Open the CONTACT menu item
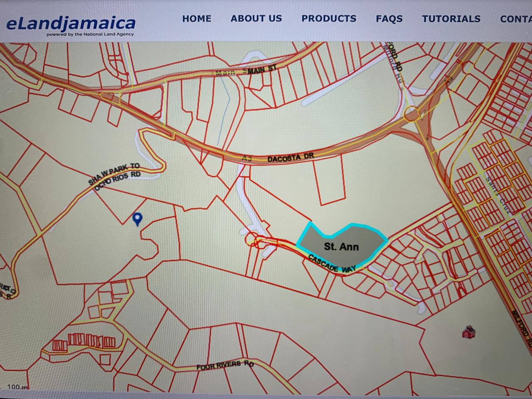Screen dimensions: 532x399 point(517,19)
